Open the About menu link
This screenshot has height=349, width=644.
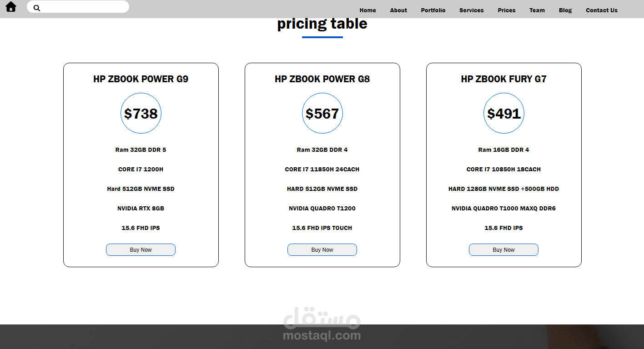pos(398,10)
